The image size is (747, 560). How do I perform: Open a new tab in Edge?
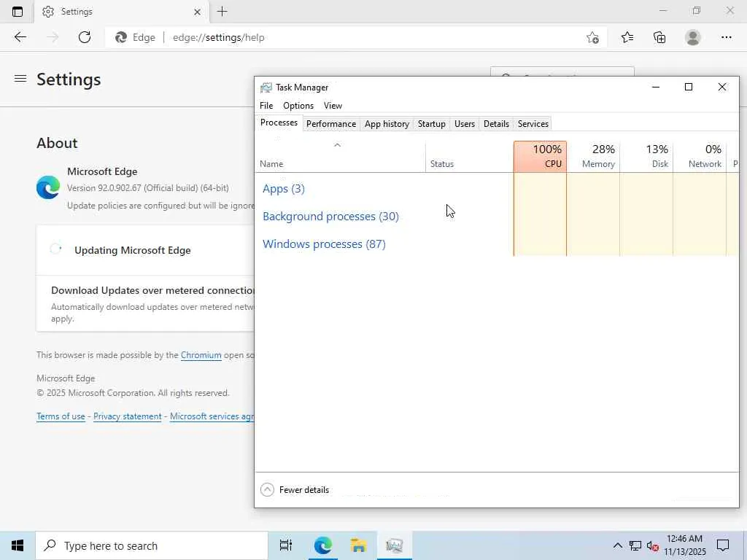point(222,12)
